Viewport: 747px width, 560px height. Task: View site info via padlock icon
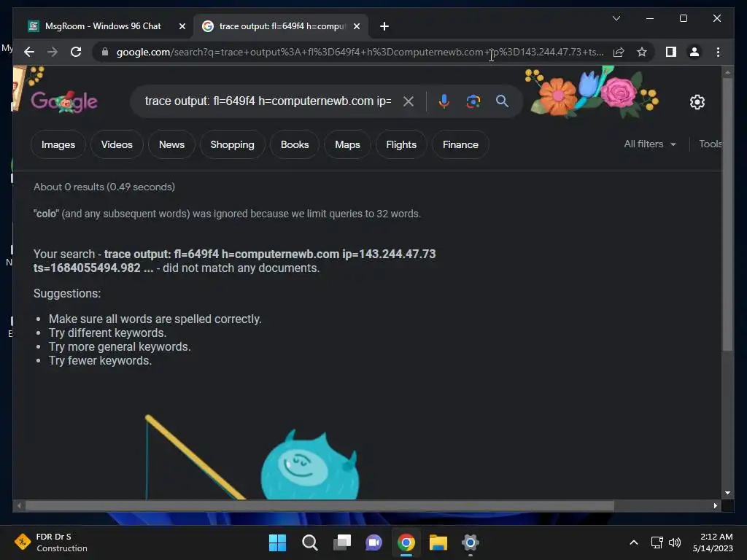105,52
